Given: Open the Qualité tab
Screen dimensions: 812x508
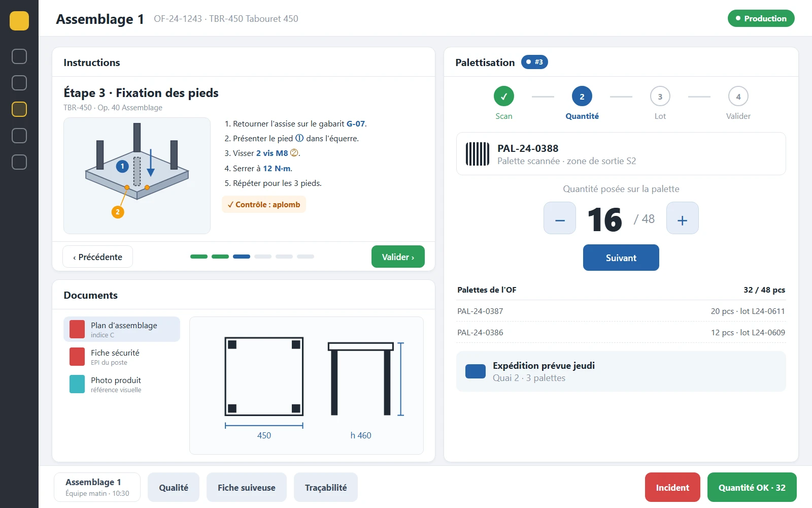Looking at the screenshot, I should 174,487.
